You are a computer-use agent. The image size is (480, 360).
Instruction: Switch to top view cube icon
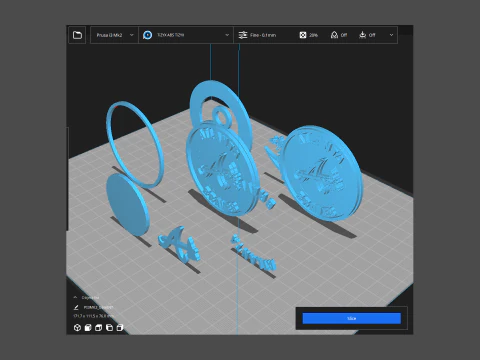click(x=99, y=328)
